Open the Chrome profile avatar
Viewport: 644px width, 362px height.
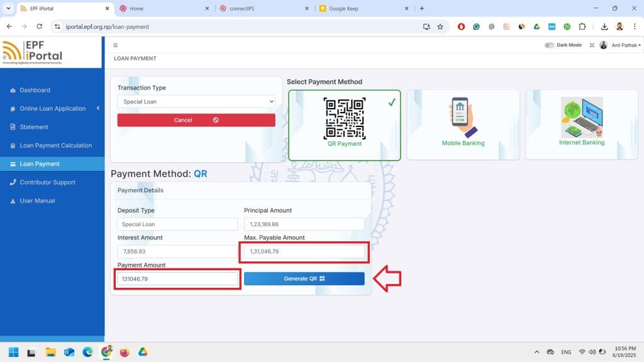[619, 26]
